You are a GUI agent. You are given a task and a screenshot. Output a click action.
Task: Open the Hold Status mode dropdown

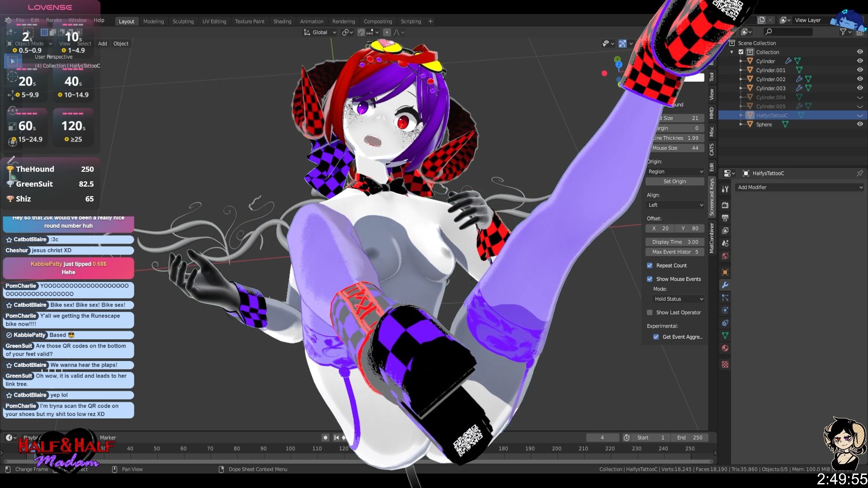(678, 299)
